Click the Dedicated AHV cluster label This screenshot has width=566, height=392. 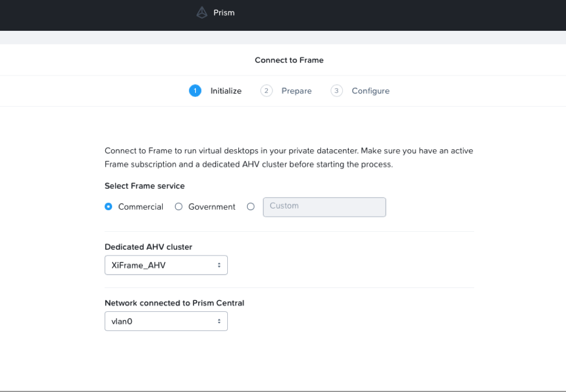pyautogui.click(x=148, y=247)
